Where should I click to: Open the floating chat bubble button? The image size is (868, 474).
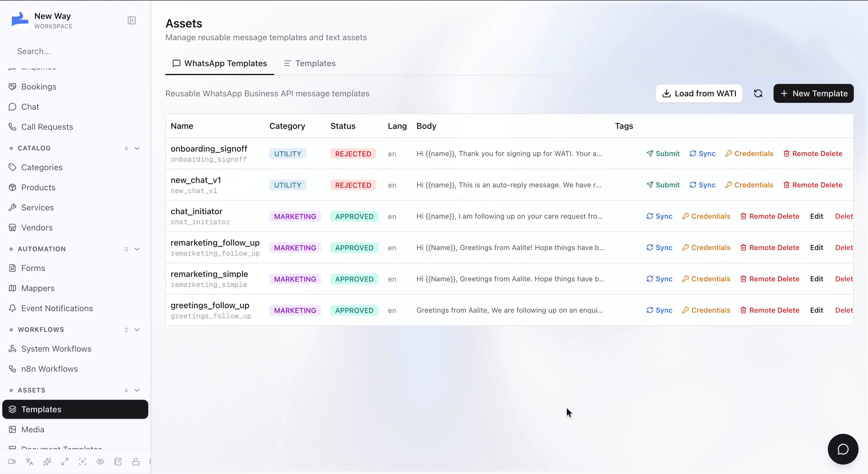(x=843, y=449)
